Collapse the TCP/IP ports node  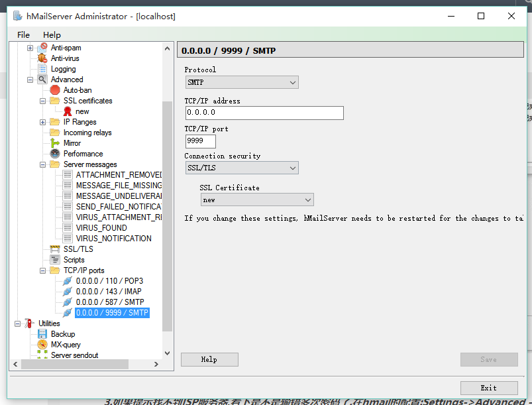click(x=42, y=270)
